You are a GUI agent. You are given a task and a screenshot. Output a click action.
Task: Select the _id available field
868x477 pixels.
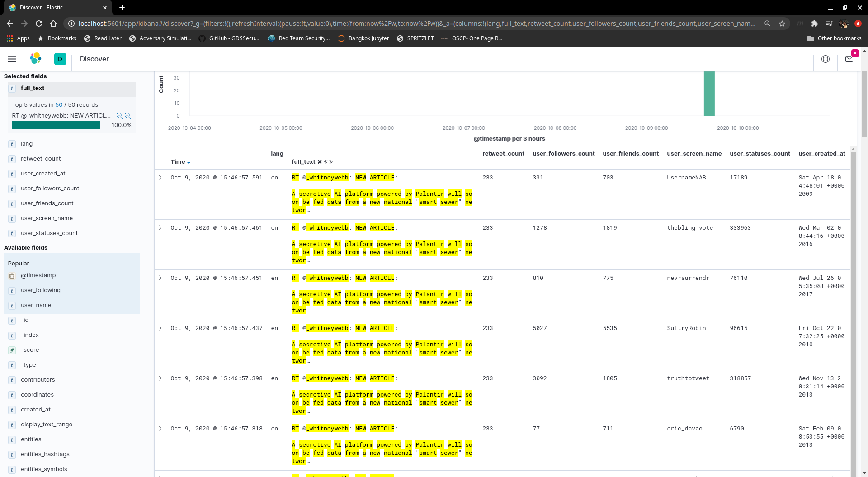pos(25,320)
